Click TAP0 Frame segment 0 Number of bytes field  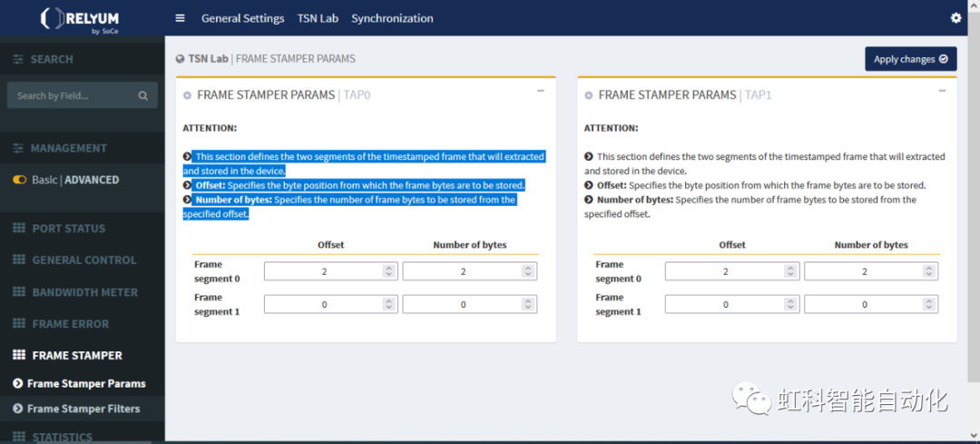(x=469, y=271)
